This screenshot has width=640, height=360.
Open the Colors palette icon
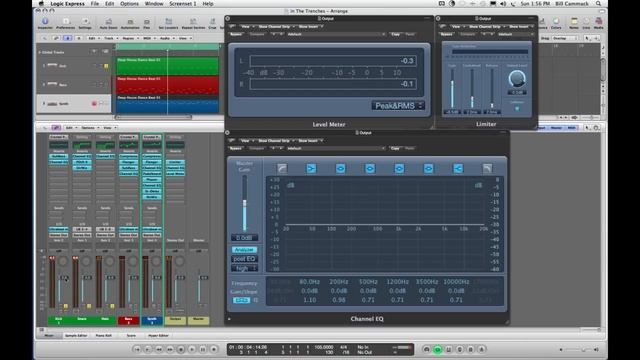[556, 23]
